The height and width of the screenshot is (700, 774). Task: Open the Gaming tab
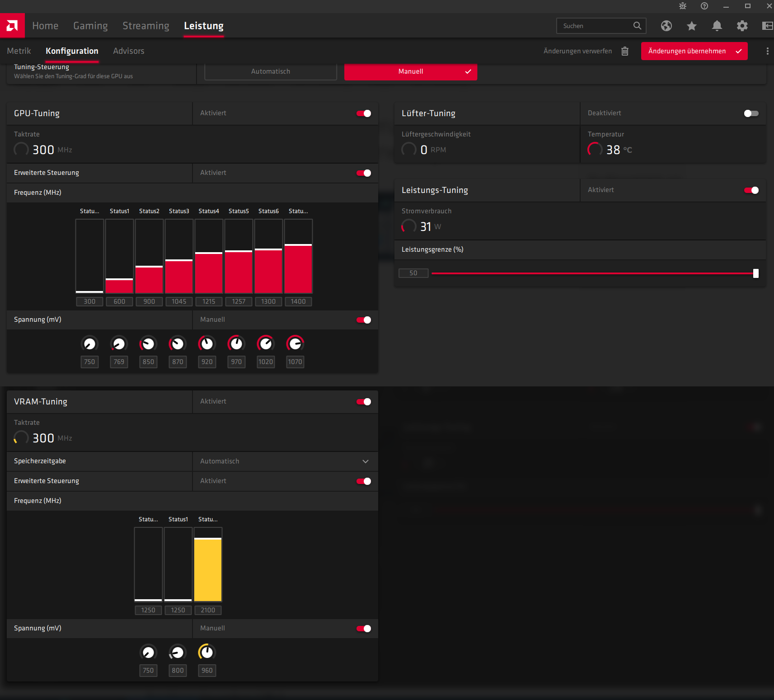coord(90,26)
